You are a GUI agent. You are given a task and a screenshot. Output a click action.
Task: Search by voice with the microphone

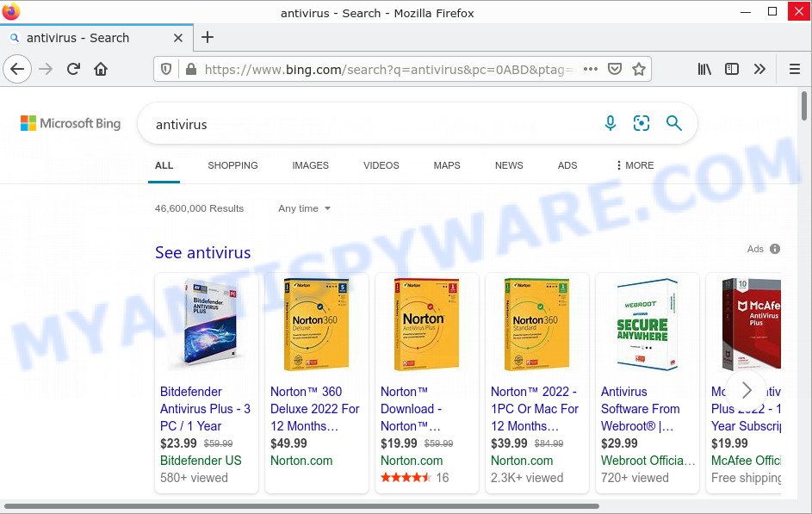coord(611,123)
